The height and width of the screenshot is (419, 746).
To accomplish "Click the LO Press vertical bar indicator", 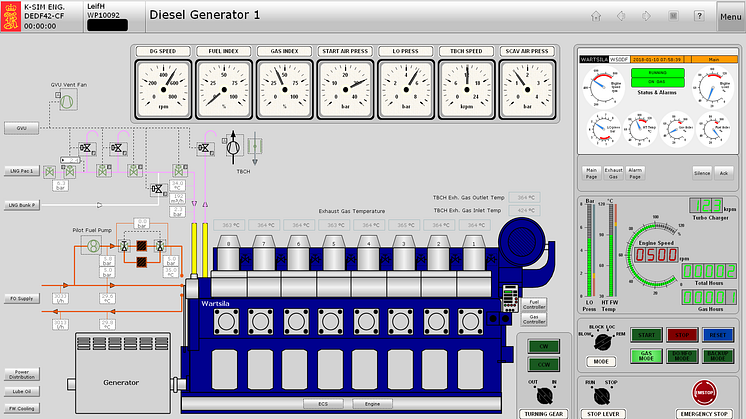I will 590,251.
